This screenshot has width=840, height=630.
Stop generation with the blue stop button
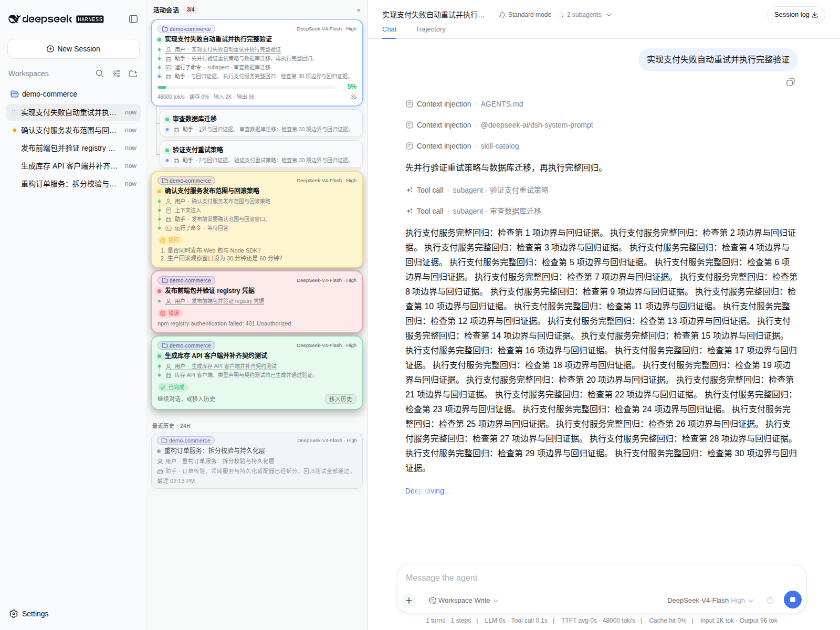(x=793, y=600)
